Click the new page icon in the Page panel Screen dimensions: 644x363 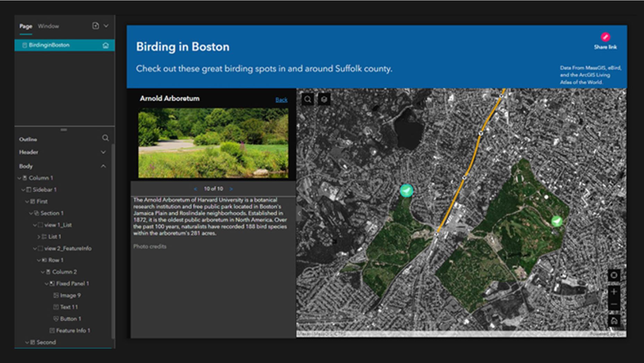95,26
